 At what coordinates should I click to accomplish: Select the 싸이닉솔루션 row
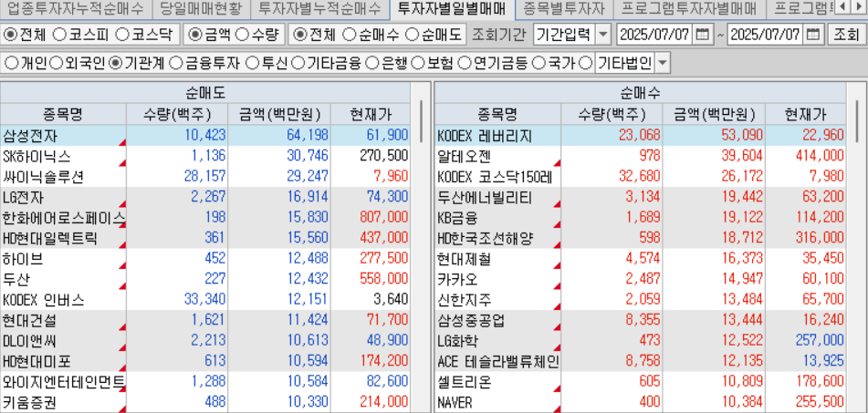(x=204, y=176)
